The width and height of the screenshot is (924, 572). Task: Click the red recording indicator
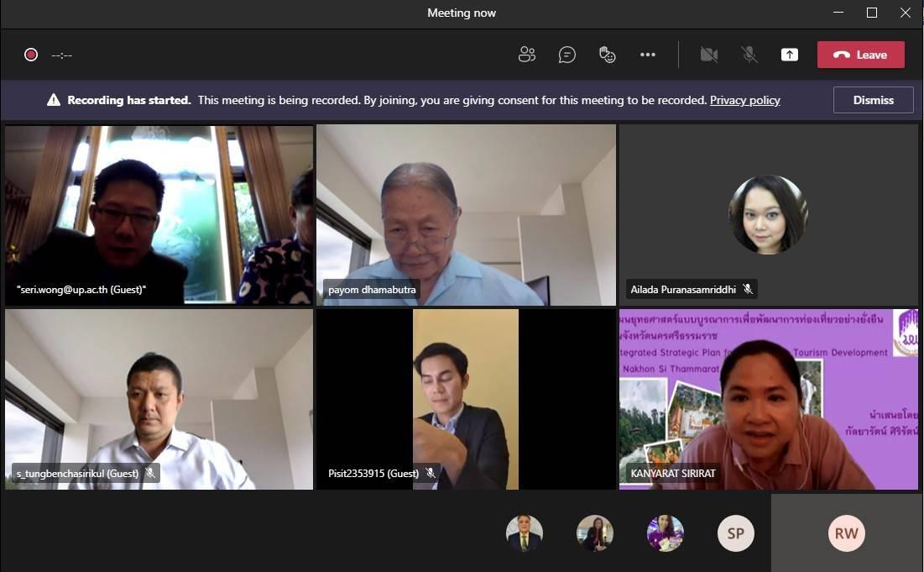click(31, 55)
